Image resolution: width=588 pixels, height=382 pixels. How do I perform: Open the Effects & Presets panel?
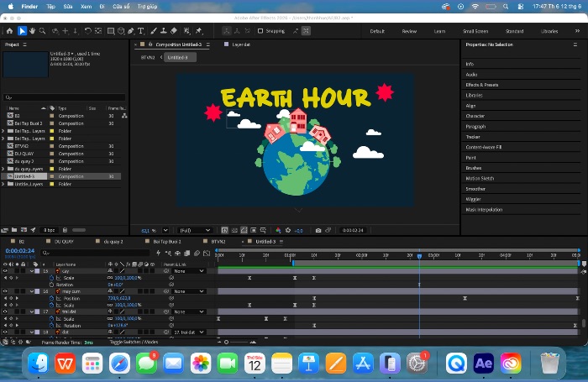[482, 85]
